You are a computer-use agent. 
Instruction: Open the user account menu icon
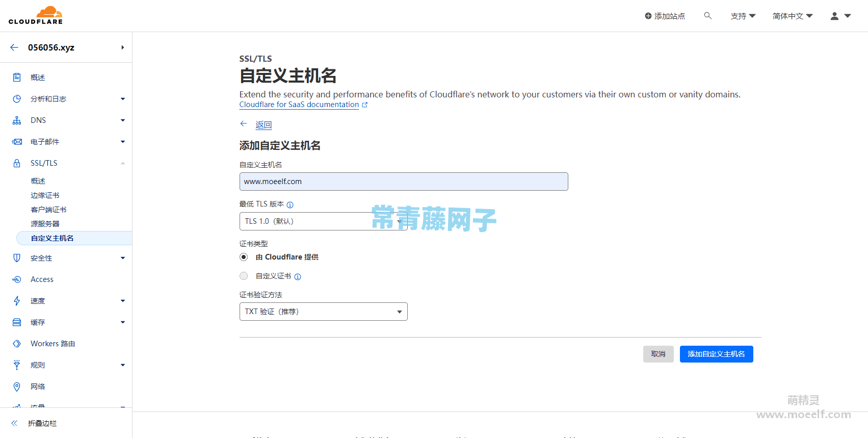coord(834,16)
